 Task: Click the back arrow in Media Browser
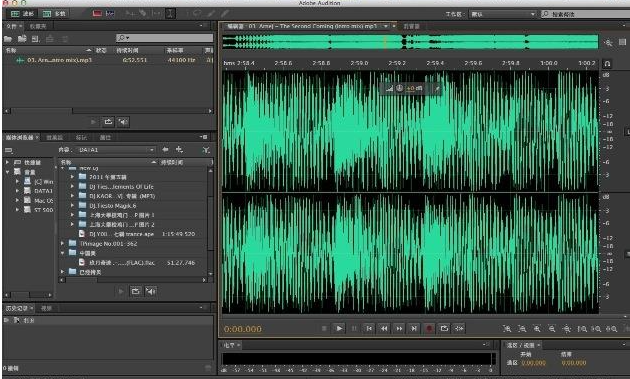pyautogui.click(x=166, y=150)
